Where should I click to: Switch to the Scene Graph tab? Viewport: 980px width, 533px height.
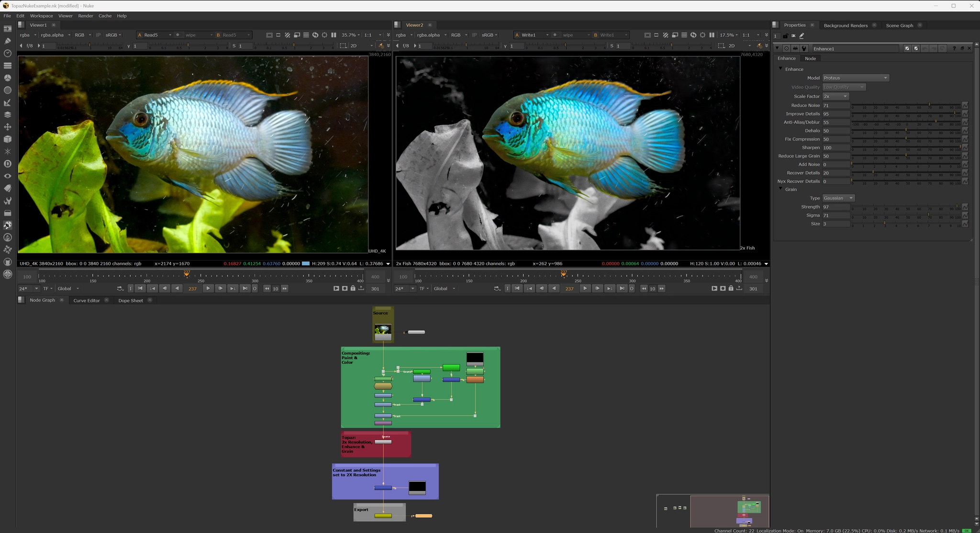point(899,25)
